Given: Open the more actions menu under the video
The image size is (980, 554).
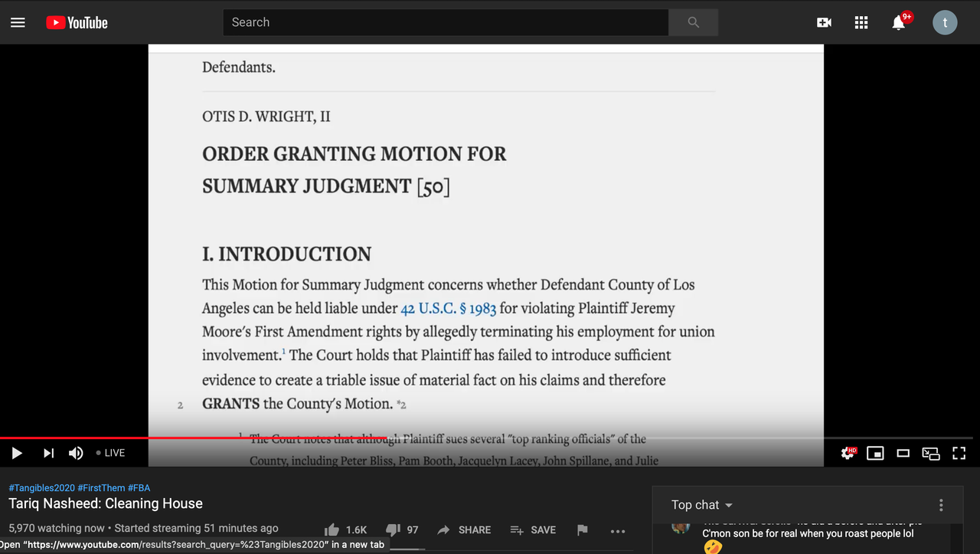Looking at the screenshot, I should pyautogui.click(x=618, y=530).
